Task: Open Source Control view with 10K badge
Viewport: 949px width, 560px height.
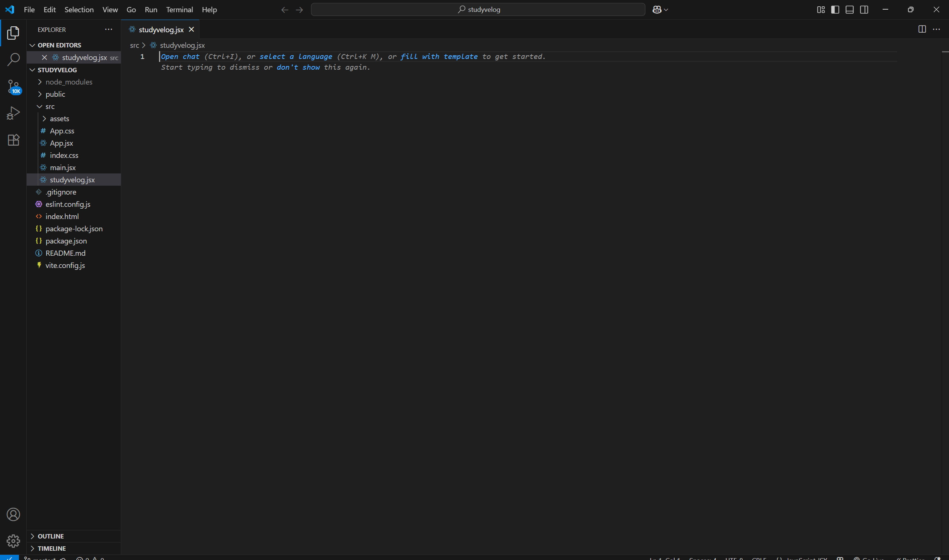Action: pyautogui.click(x=13, y=86)
